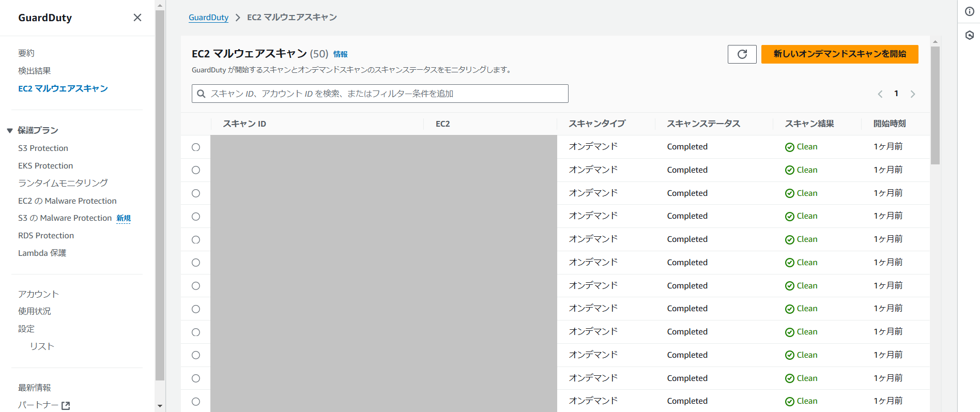Screen dimensions: 980x412
Task: Select the seventh scan row radio button
Action: click(x=196, y=286)
